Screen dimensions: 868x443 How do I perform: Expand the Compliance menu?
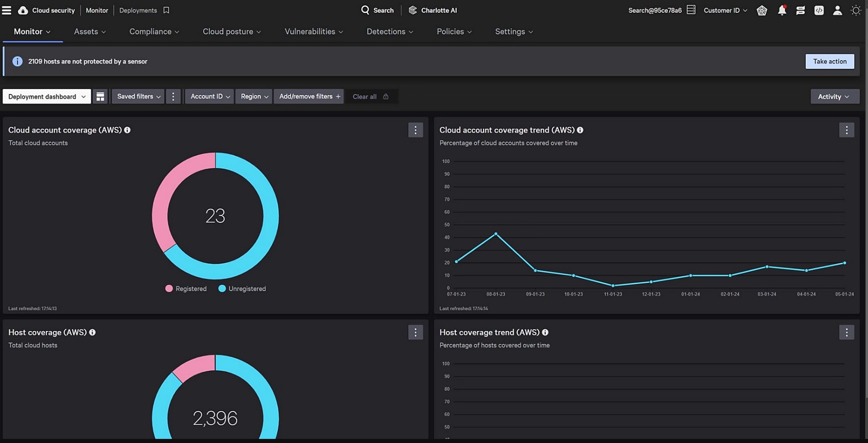coord(154,32)
